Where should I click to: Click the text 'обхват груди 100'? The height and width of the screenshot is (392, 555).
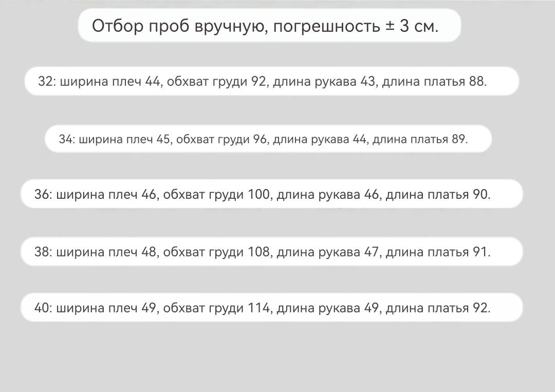pyautogui.click(x=216, y=194)
